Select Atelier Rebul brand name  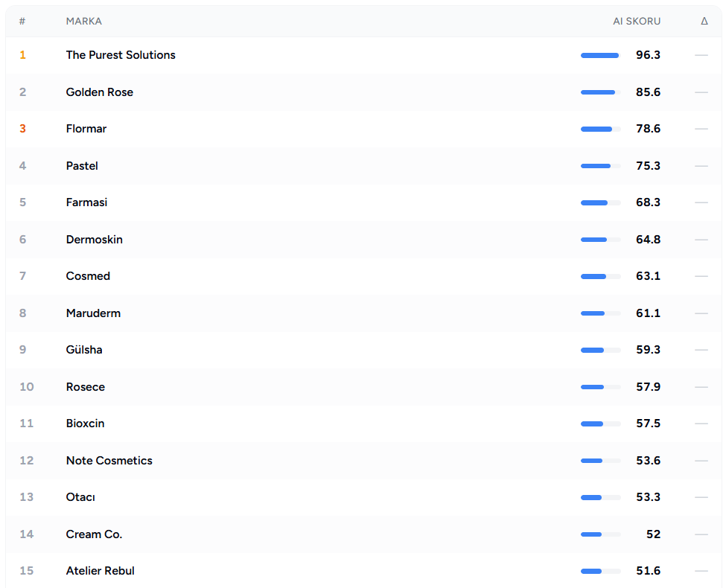[x=100, y=570]
